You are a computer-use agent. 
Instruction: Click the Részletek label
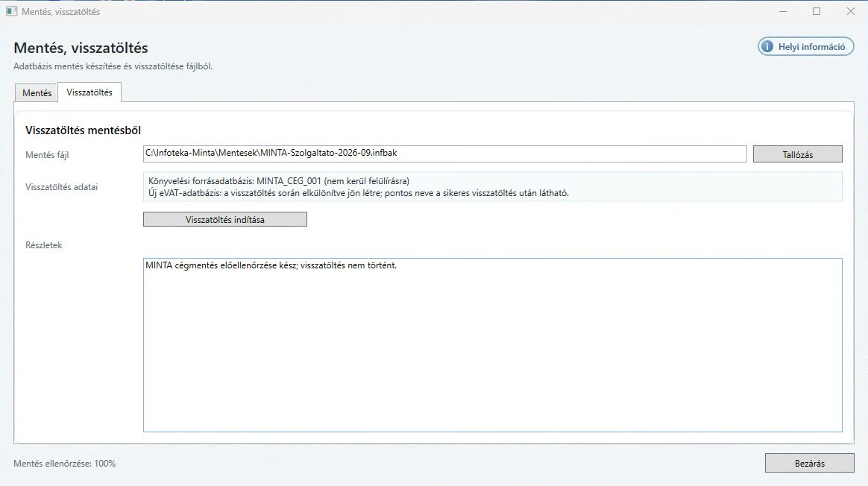tap(44, 245)
